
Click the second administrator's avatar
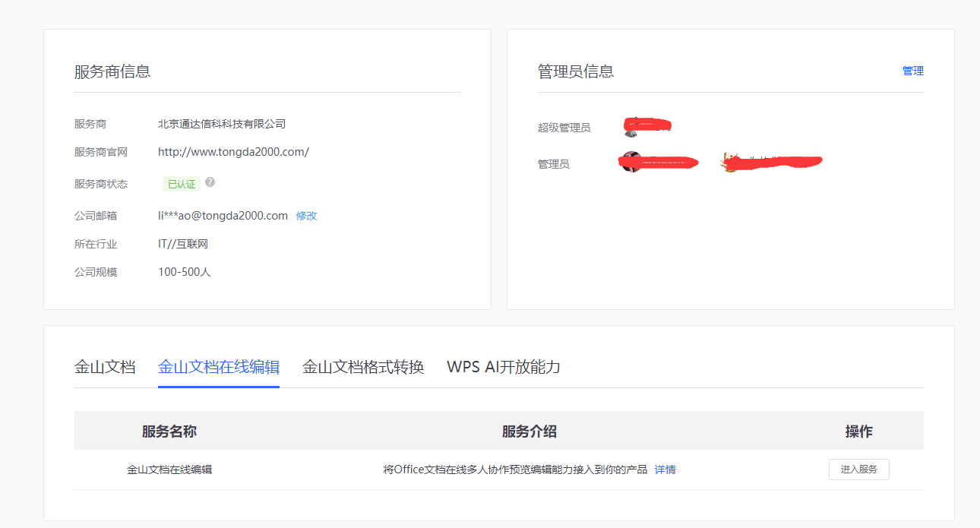click(x=729, y=163)
